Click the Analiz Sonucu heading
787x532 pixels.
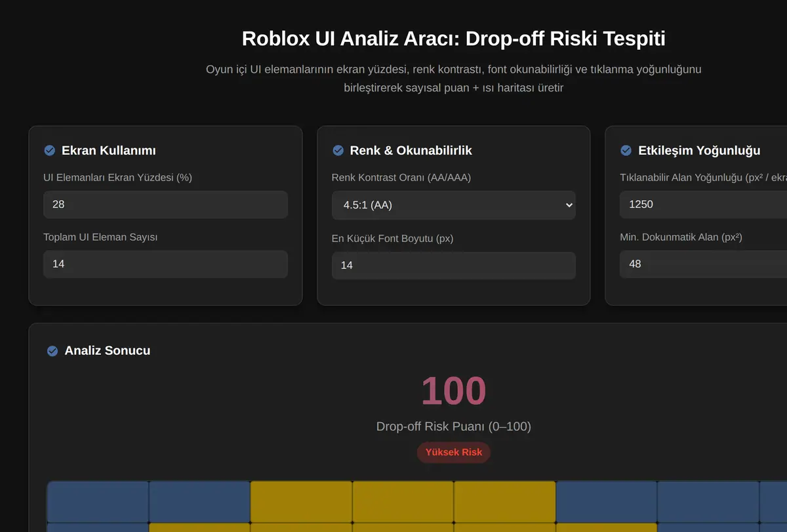pyautogui.click(x=108, y=351)
